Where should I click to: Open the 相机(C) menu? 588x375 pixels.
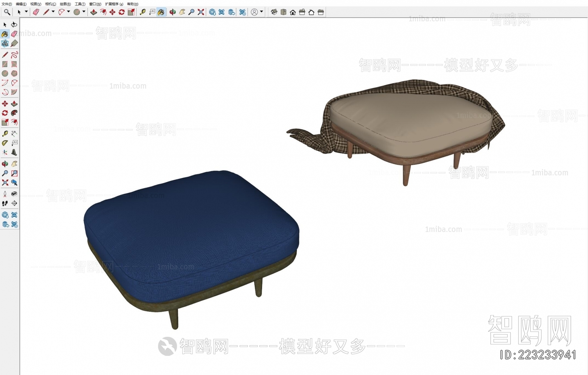click(x=51, y=4)
